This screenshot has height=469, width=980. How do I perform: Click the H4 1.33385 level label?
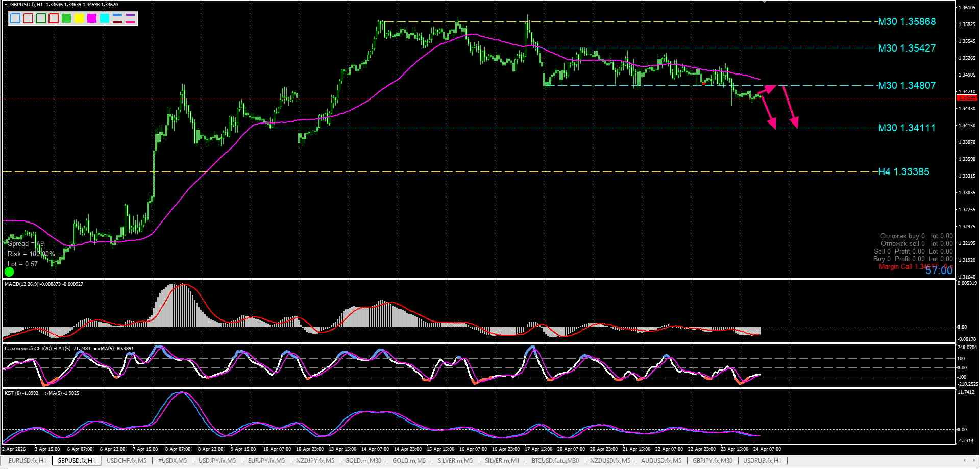(903, 172)
